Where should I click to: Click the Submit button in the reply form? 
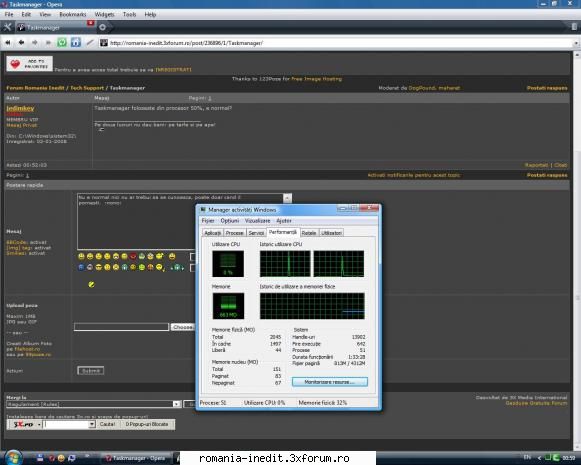[x=91, y=371]
